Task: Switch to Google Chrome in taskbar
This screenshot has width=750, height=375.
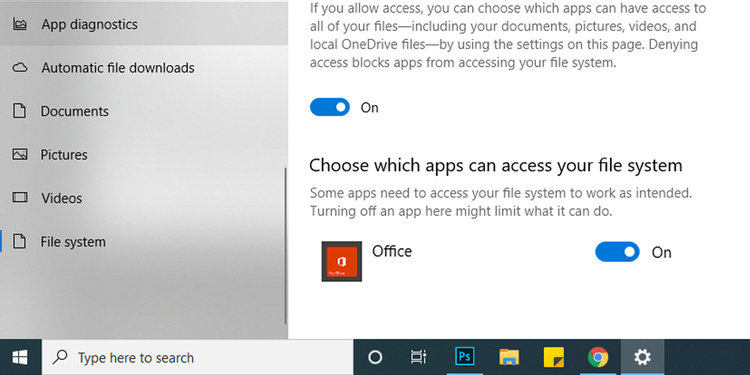Action: (x=598, y=357)
